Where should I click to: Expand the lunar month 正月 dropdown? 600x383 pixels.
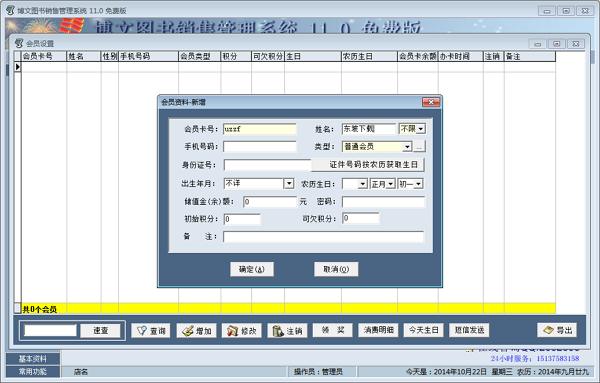pyautogui.click(x=391, y=184)
